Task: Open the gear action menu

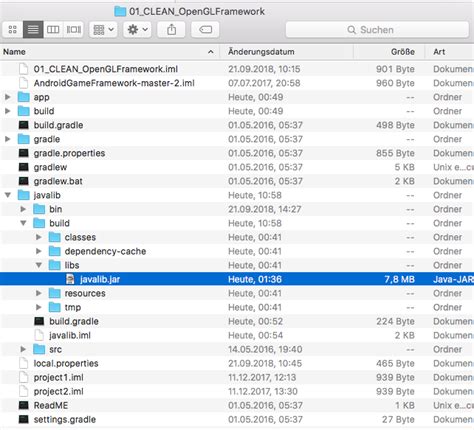Action: click(x=137, y=30)
